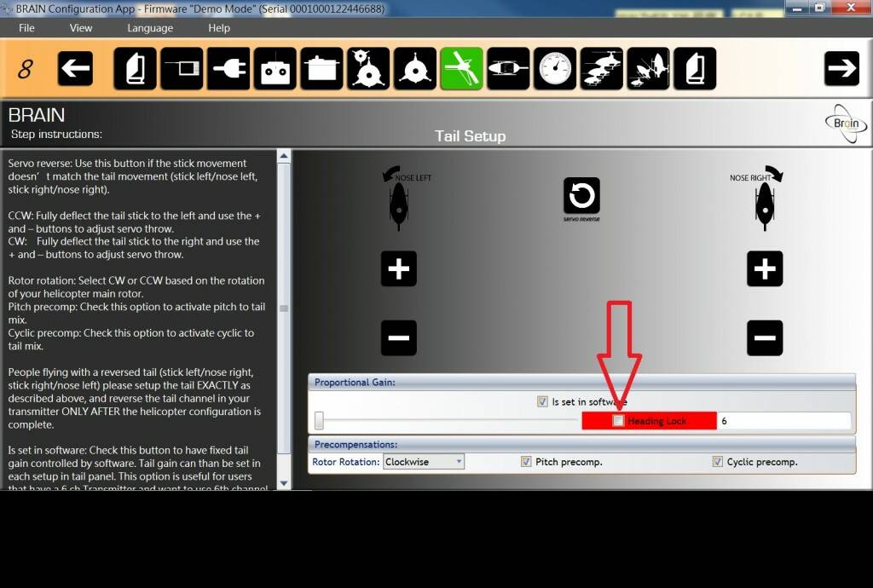The width and height of the screenshot is (873, 588).
Task: Click the proportional gain slider thumb
Action: (x=319, y=421)
